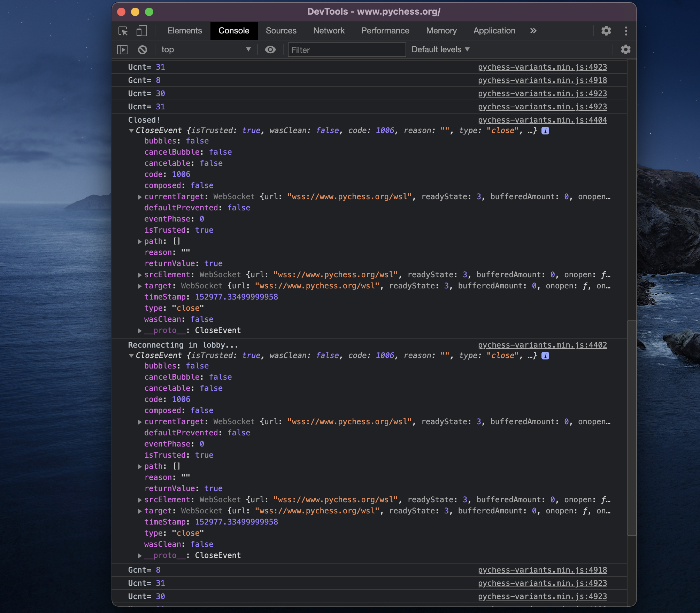This screenshot has width=700, height=613.
Task: Expand __proto__ of the second CloseEvent
Action: point(140,556)
